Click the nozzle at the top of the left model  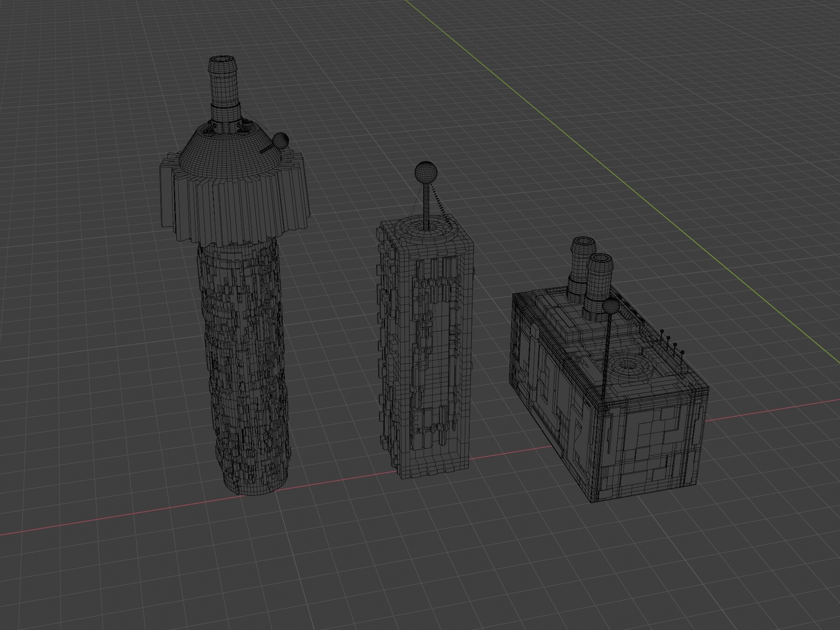223,79
